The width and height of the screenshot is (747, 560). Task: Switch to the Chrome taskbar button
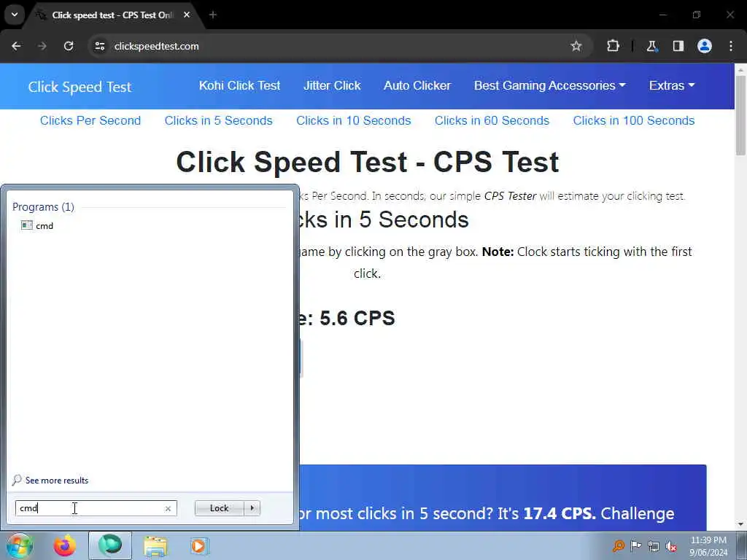110,545
